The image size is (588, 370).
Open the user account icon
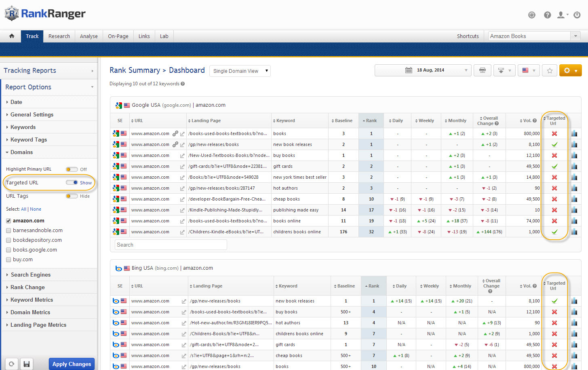[x=561, y=15]
